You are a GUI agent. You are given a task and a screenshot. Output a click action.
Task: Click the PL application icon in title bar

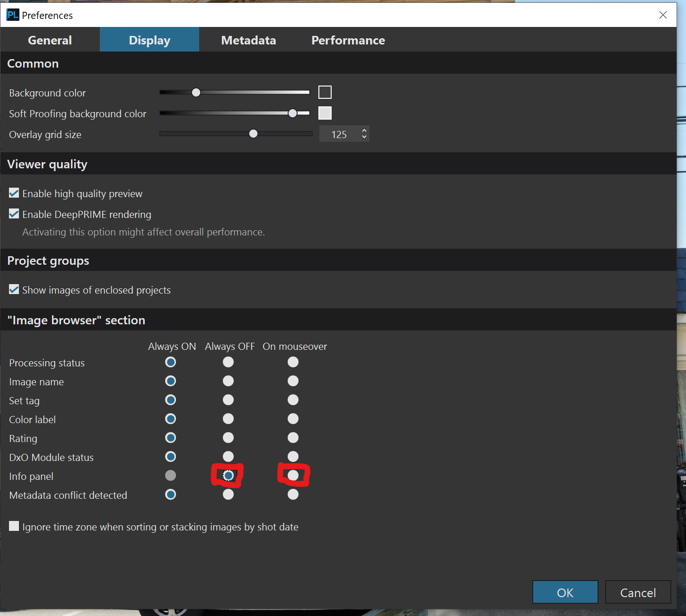click(x=12, y=15)
